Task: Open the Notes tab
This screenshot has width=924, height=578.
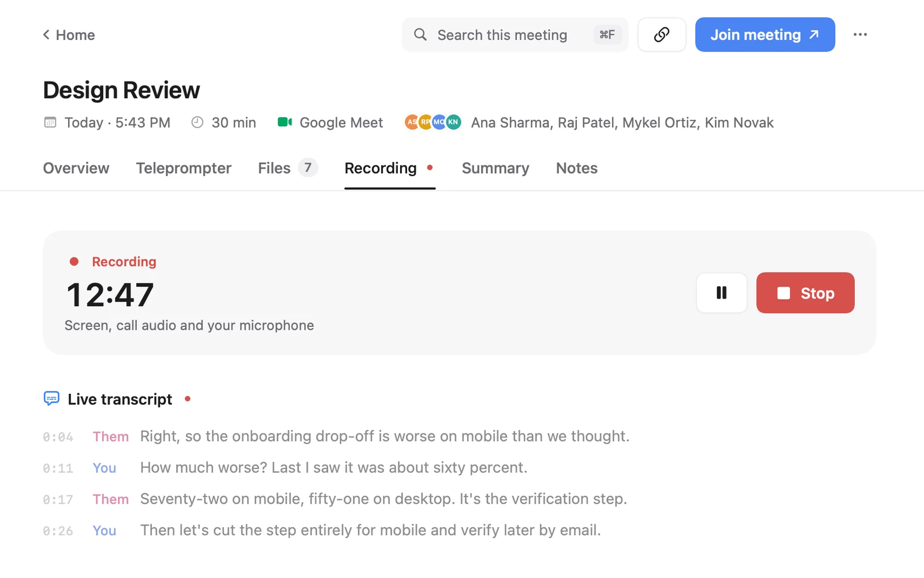Action: pyautogui.click(x=577, y=168)
